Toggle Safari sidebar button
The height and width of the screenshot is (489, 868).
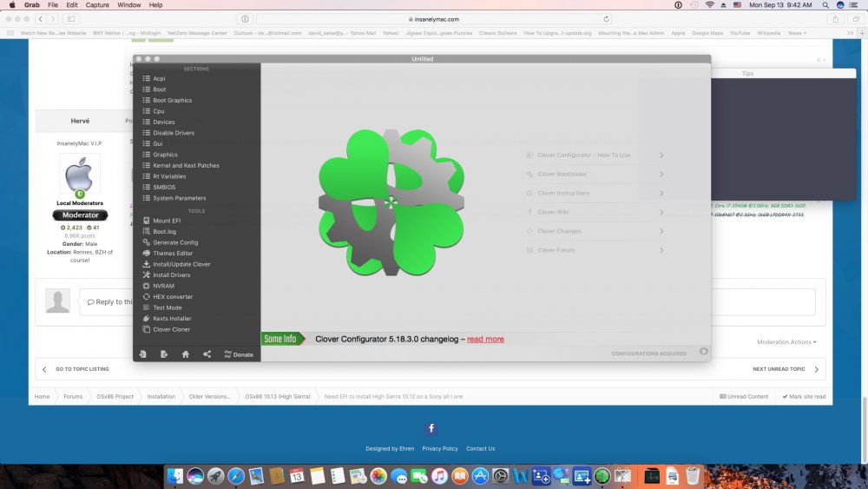[71, 19]
